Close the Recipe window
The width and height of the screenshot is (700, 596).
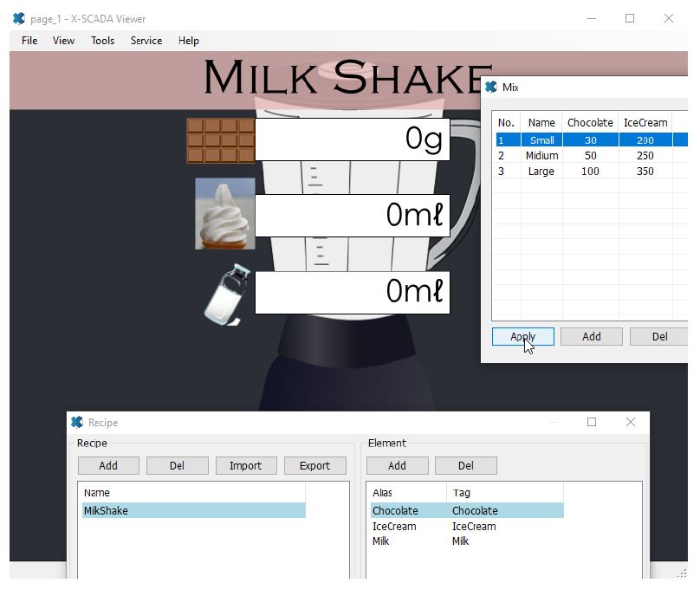631,422
